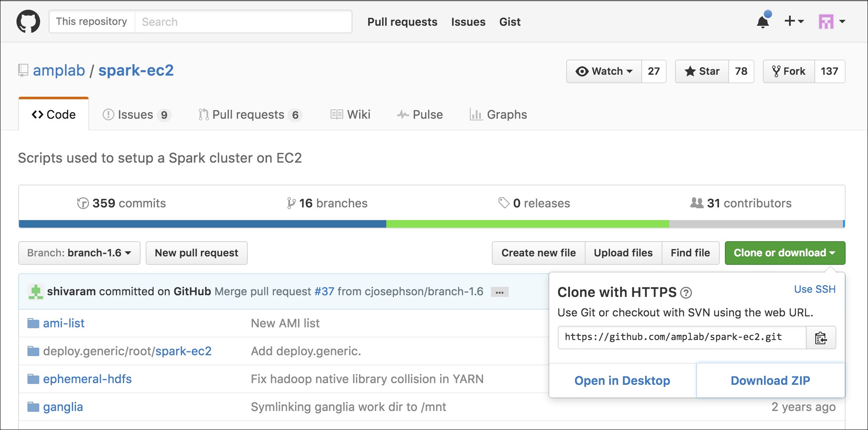868x430 pixels.
Task: View the 27 watchers count
Action: coord(654,71)
